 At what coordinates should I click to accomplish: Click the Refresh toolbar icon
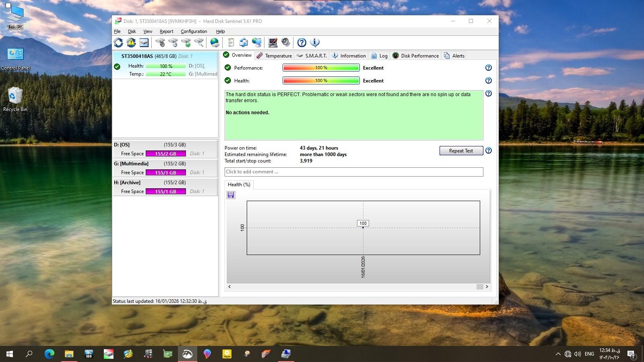[x=118, y=43]
